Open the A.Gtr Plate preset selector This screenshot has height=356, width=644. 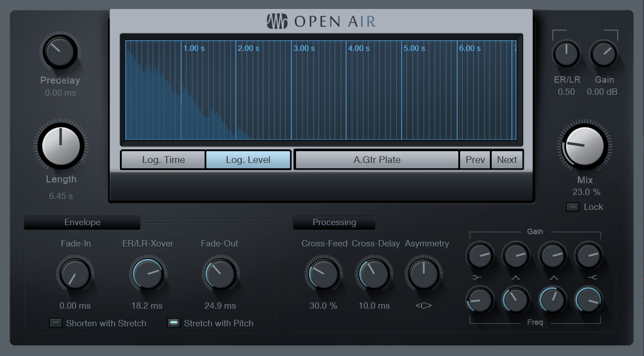[377, 160]
